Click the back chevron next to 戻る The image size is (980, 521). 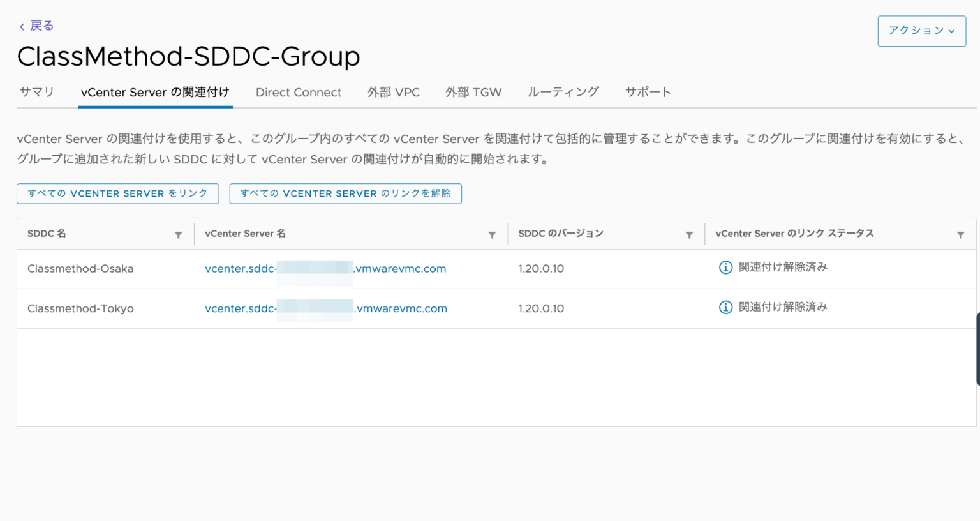pos(21,25)
